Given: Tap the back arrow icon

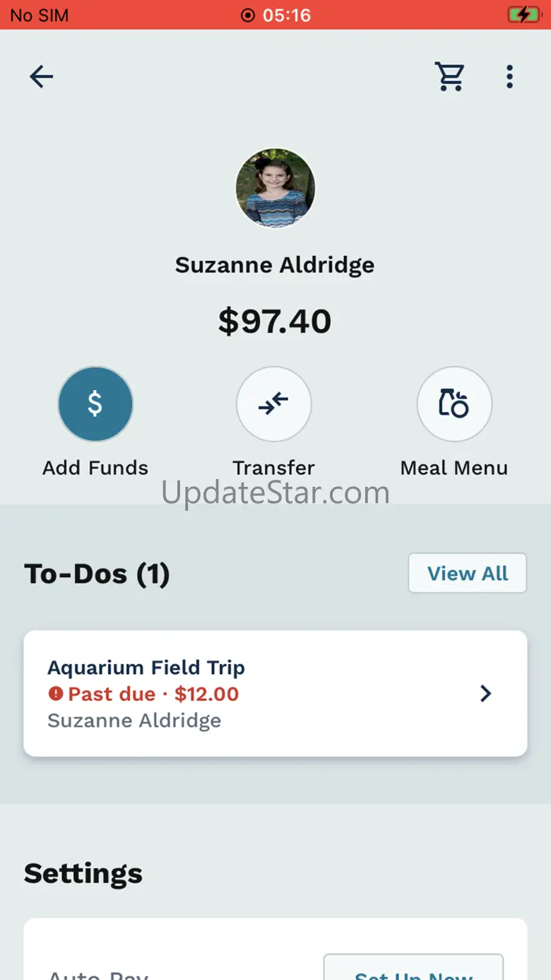Looking at the screenshot, I should (41, 76).
